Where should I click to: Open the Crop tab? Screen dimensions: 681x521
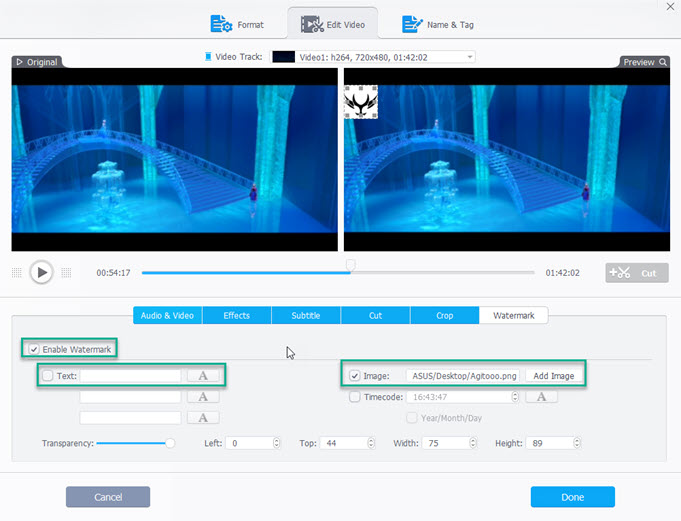pos(445,315)
